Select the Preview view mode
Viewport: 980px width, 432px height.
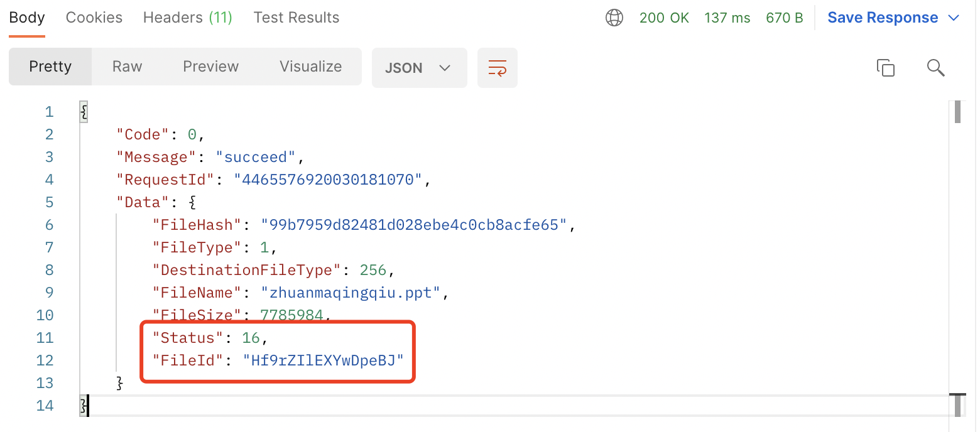coord(210,67)
